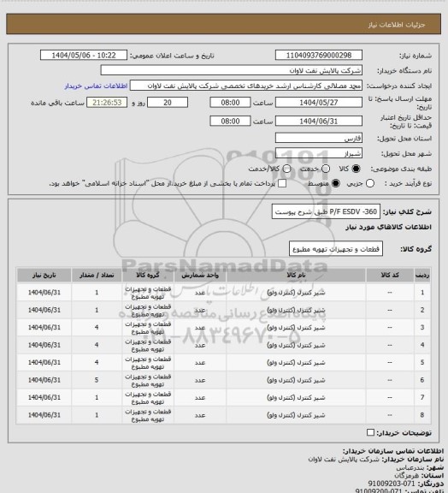Click the ردیف column header
The image size is (448, 493).
coord(422,275)
